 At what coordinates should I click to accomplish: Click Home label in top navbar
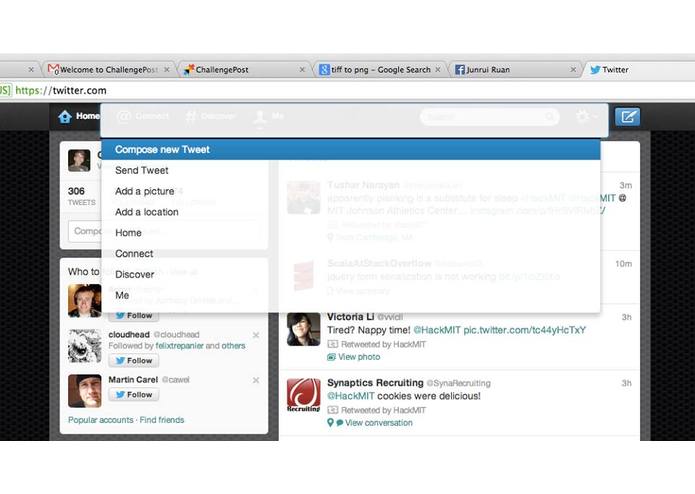point(87,116)
